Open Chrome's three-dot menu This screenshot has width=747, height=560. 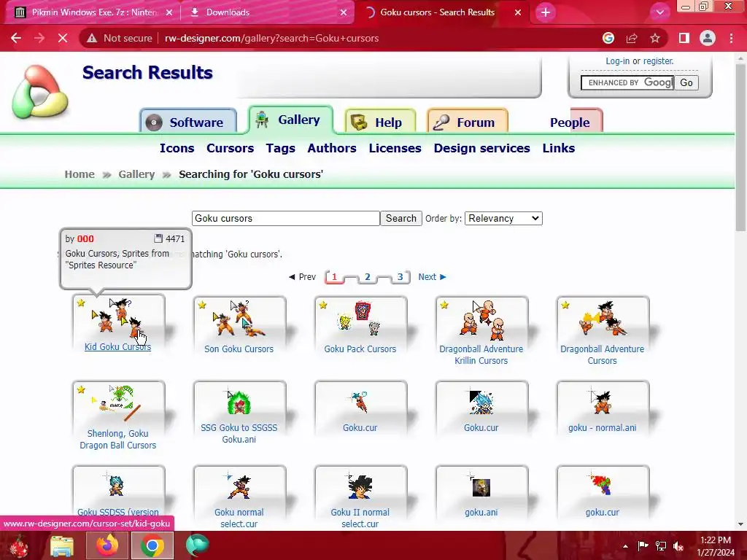[731, 38]
